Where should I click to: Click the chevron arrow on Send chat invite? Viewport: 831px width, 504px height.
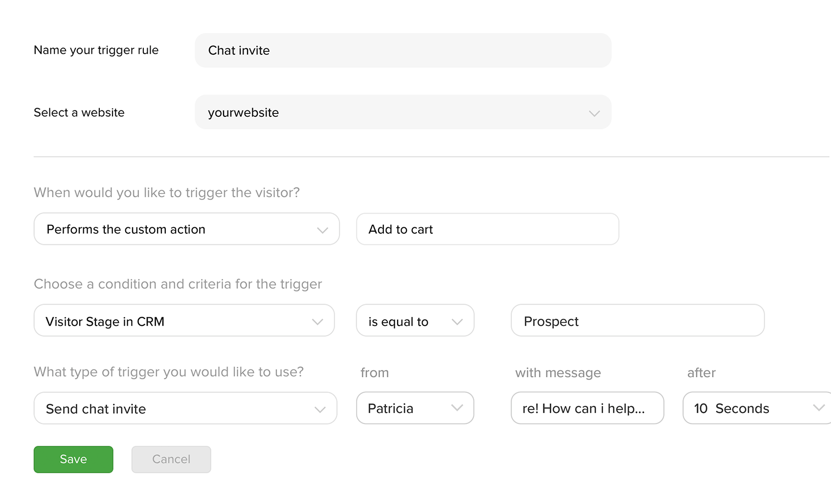[320, 409]
